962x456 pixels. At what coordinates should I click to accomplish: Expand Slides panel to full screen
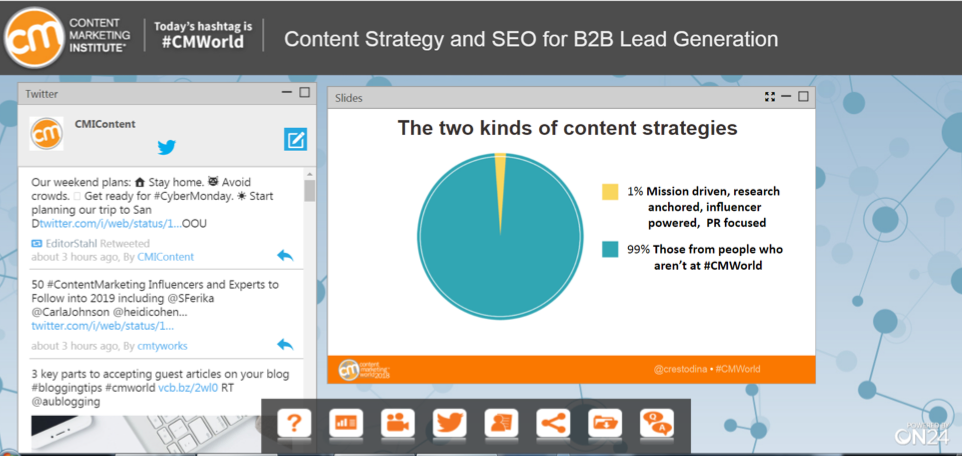pyautogui.click(x=770, y=97)
